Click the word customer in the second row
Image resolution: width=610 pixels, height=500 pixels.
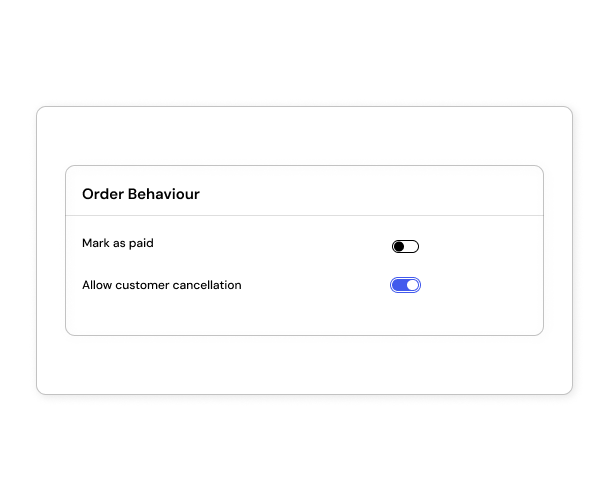142,285
